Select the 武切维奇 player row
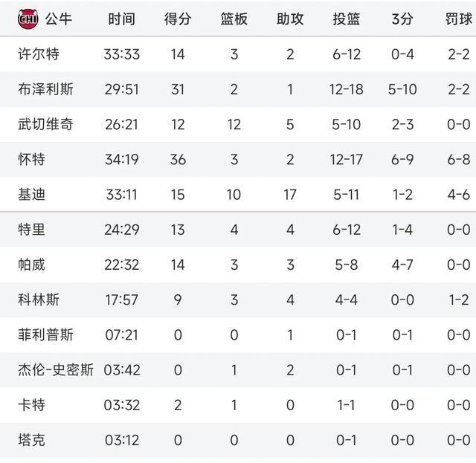This screenshot has height=463, width=476. click(238, 124)
